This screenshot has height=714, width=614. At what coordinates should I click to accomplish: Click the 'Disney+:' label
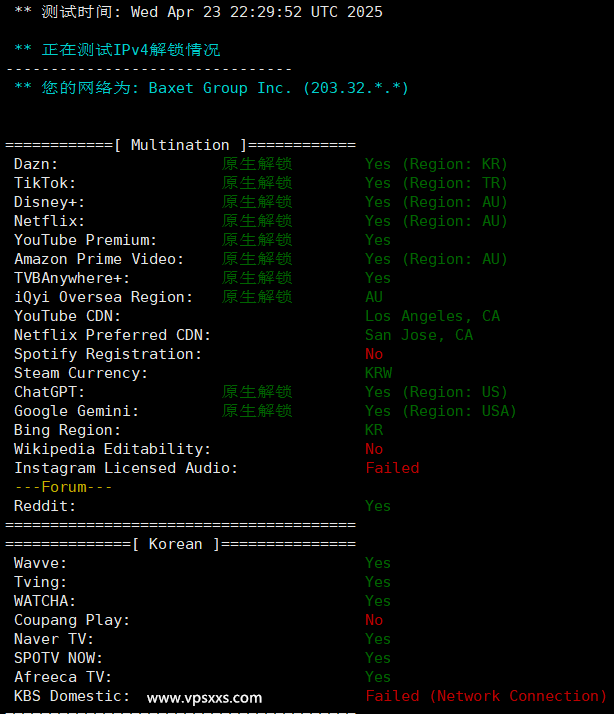[x=49, y=202]
